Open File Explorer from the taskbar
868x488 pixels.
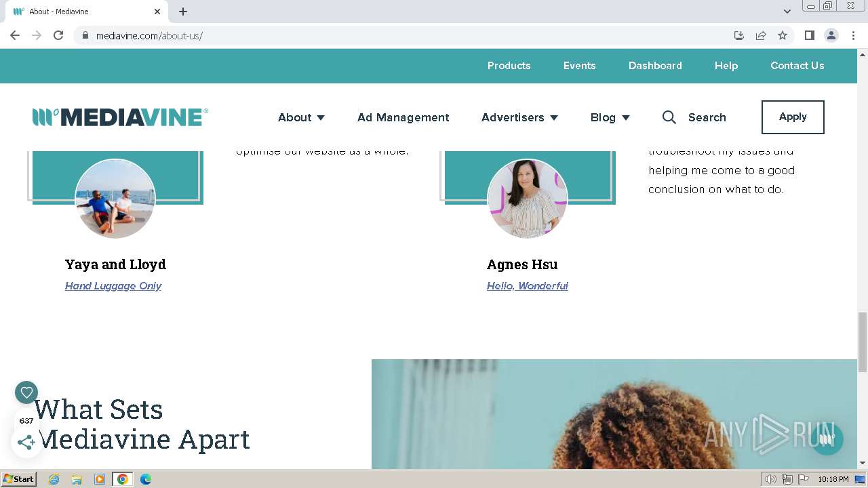[x=77, y=479]
